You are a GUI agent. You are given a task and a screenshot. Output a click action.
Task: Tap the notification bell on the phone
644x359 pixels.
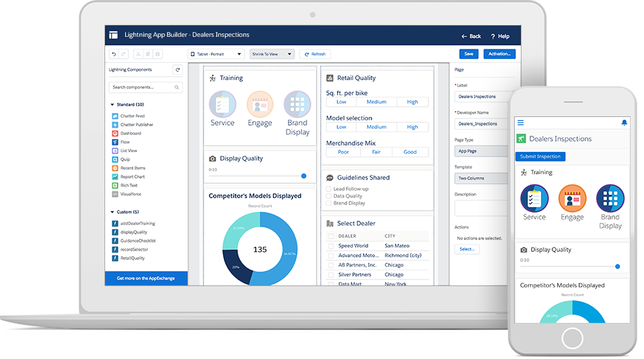(624, 123)
